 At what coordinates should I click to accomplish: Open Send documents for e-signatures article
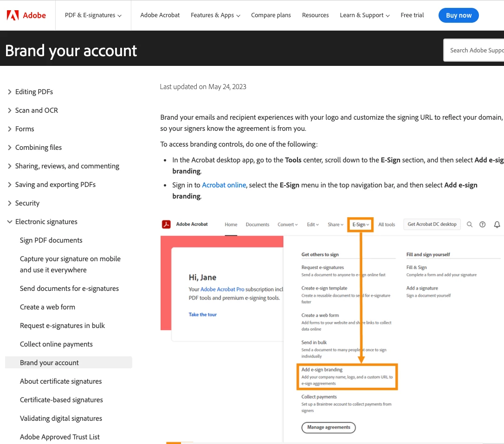69,289
